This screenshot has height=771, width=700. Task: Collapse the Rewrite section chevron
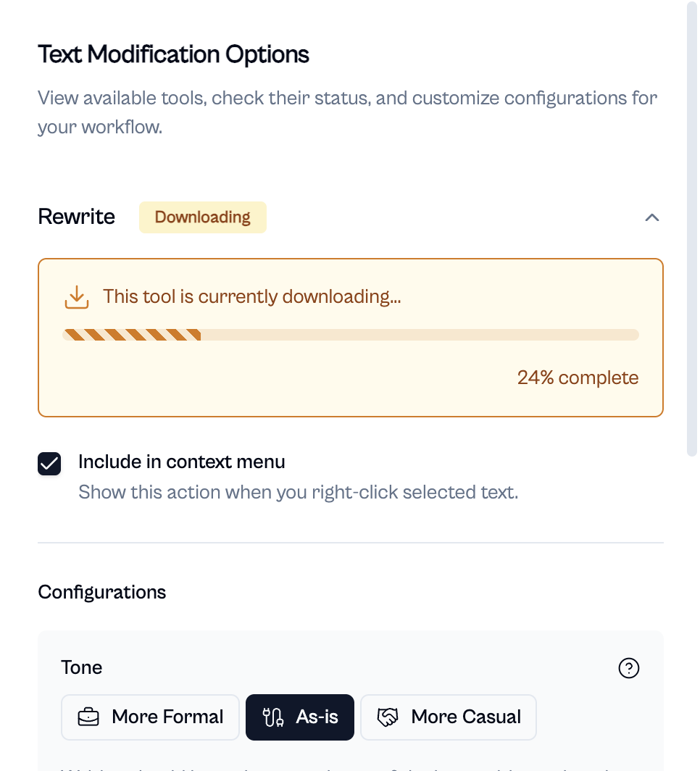point(652,217)
